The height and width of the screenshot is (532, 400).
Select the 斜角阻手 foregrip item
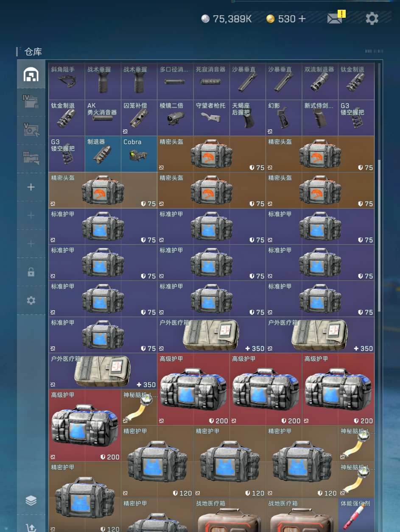67,81
